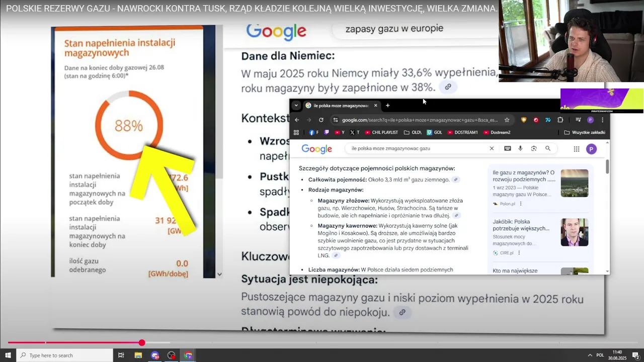Open the Google account P avatar
This screenshot has height=362, width=644.
pos(591,149)
